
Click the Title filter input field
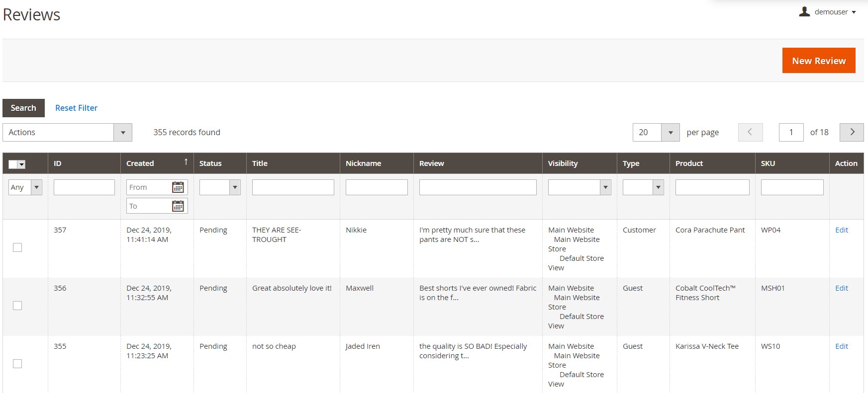coord(293,187)
